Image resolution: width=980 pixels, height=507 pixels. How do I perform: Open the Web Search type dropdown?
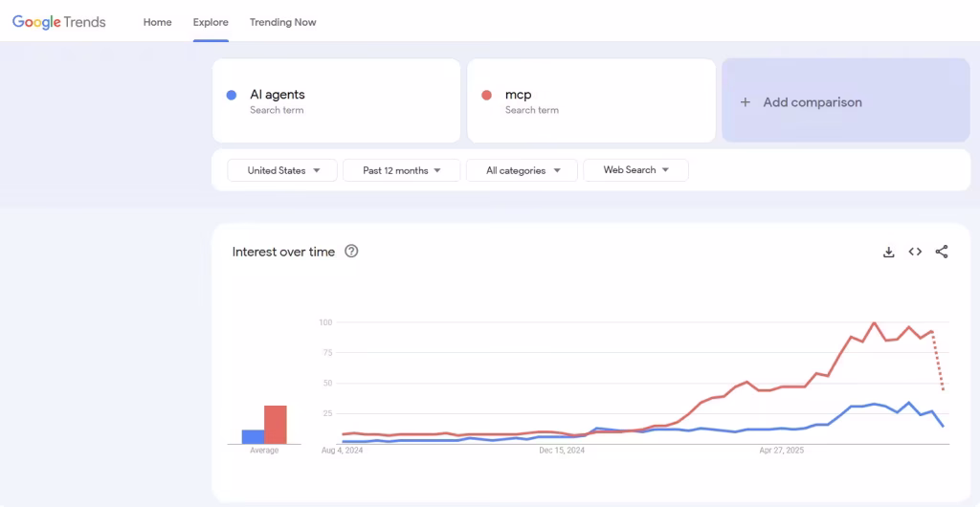pyautogui.click(x=635, y=170)
